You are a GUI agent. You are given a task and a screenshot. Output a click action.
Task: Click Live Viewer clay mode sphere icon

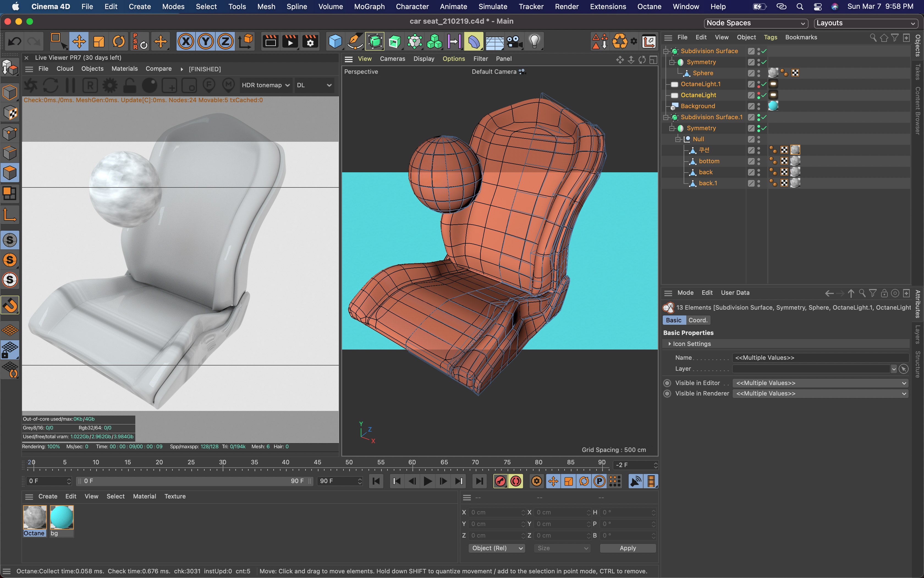pos(150,85)
